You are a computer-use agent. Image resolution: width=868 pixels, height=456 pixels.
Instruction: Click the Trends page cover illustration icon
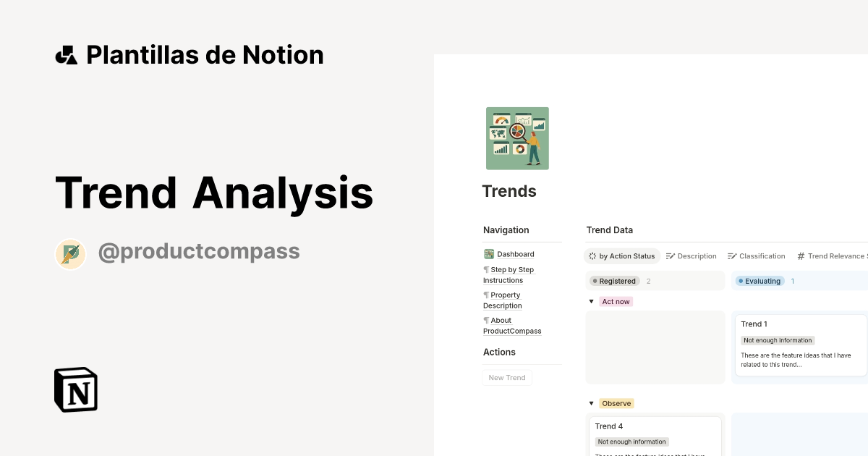[517, 138]
